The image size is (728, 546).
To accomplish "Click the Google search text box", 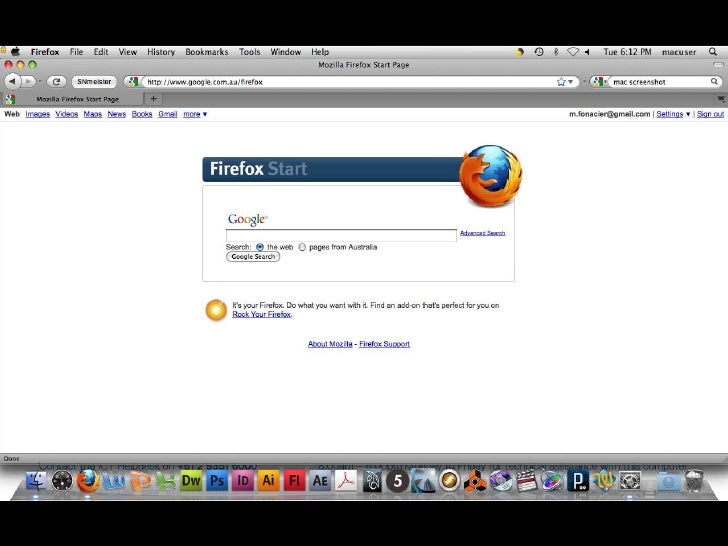I will click(x=341, y=235).
